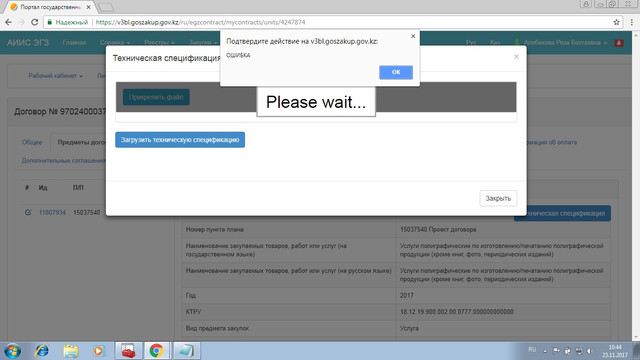
Task: Click the secure lock icon in address bar
Action: point(50,22)
